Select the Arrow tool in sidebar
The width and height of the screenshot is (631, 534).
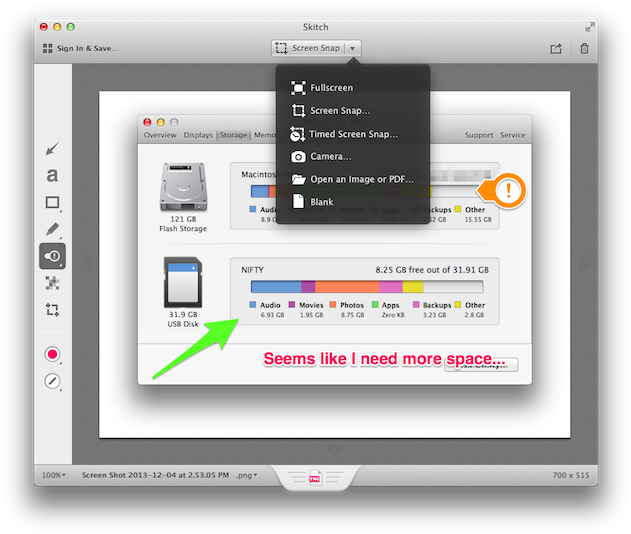pyautogui.click(x=52, y=148)
